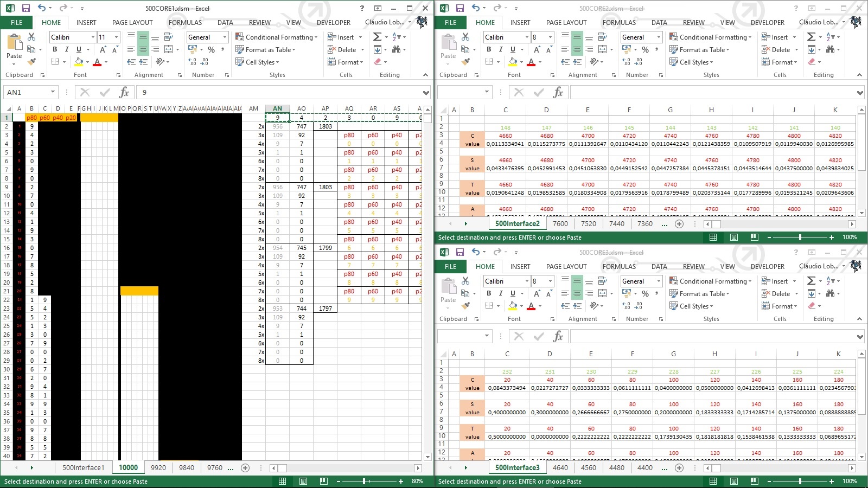The height and width of the screenshot is (488, 868).
Task: Open PAGE LAYOUT tab in 500CORE1
Action: click(x=132, y=23)
